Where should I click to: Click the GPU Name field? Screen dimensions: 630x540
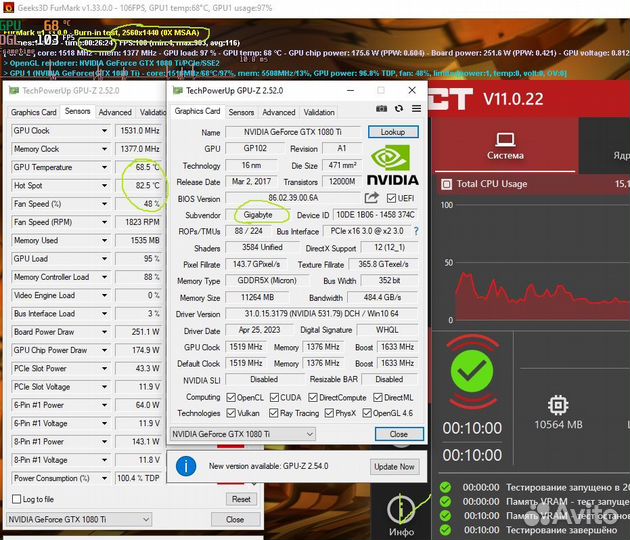click(x=293, y=132)
